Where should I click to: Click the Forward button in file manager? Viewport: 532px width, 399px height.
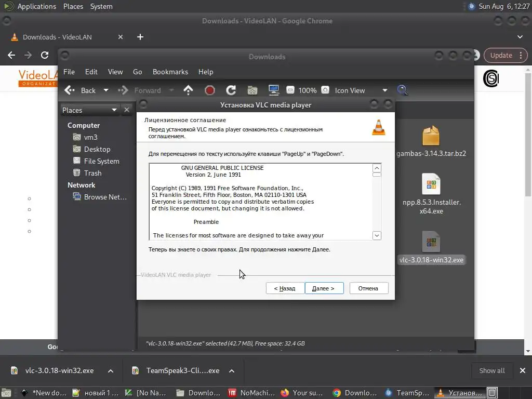coord(139,90)
